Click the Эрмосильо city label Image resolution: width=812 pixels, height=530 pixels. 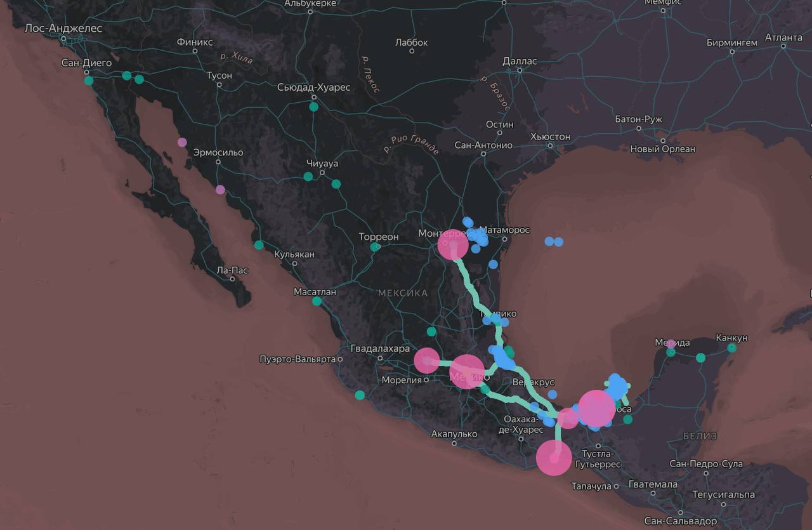[x=218, y=153]
